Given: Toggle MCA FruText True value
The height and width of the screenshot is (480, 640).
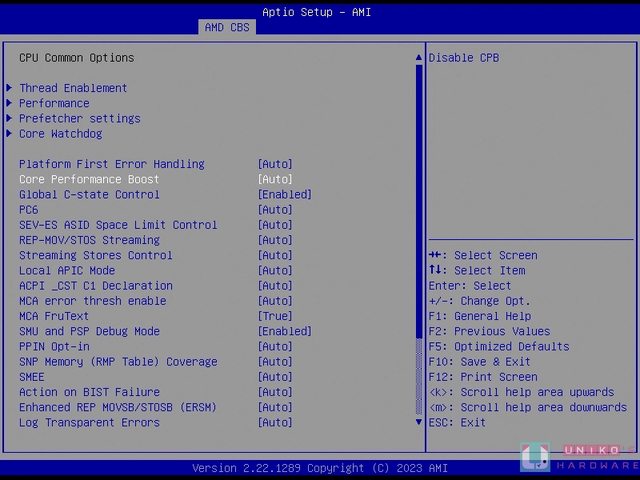Looking at the screenshot, I should pyautogui.click(x=275, y=316).
